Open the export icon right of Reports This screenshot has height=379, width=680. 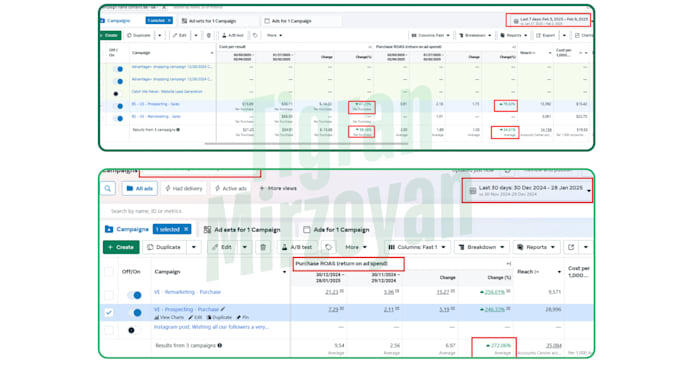[x=571, y=247]
